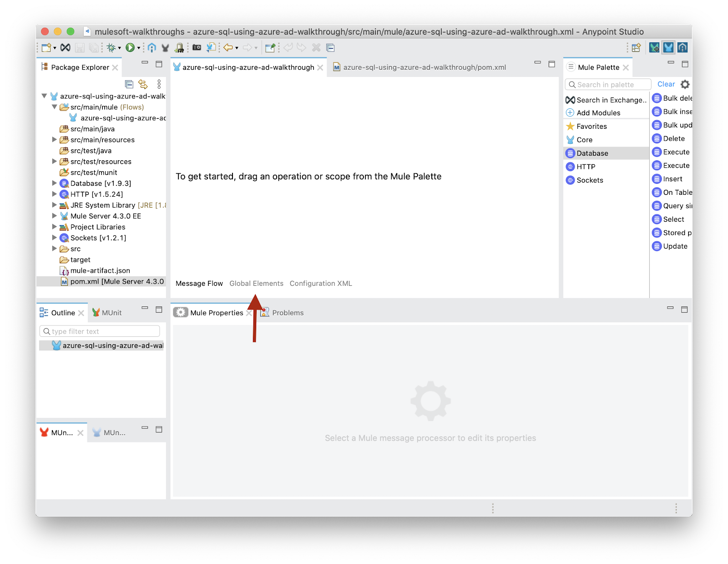The image size is (728, 564).
Task: Toggle Link with Editor in Package Explorer
Action: click(143, 84)
